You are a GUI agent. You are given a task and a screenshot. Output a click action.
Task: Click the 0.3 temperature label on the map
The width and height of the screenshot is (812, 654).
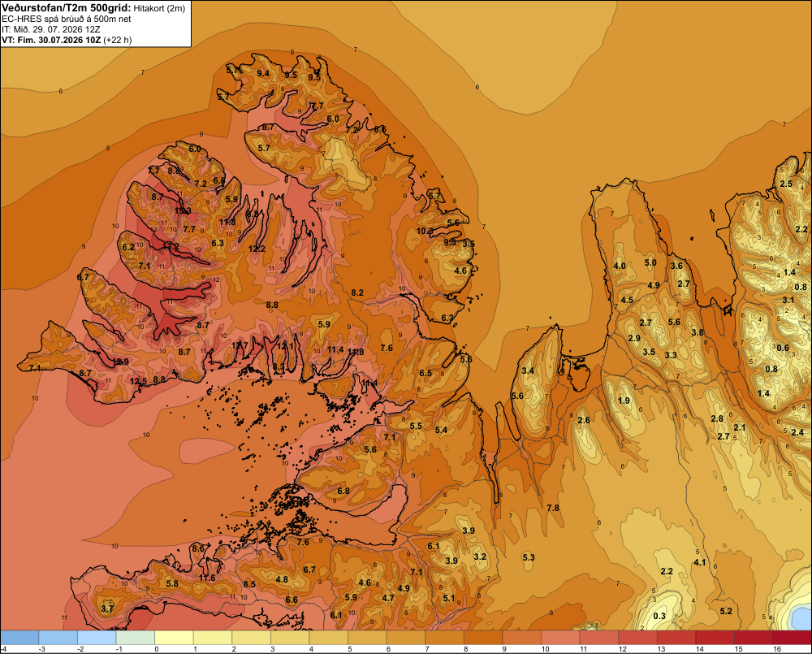659,616
